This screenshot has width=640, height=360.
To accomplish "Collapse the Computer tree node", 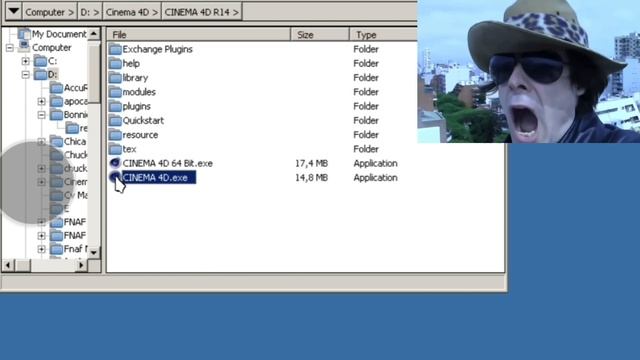I will [10, 48].
